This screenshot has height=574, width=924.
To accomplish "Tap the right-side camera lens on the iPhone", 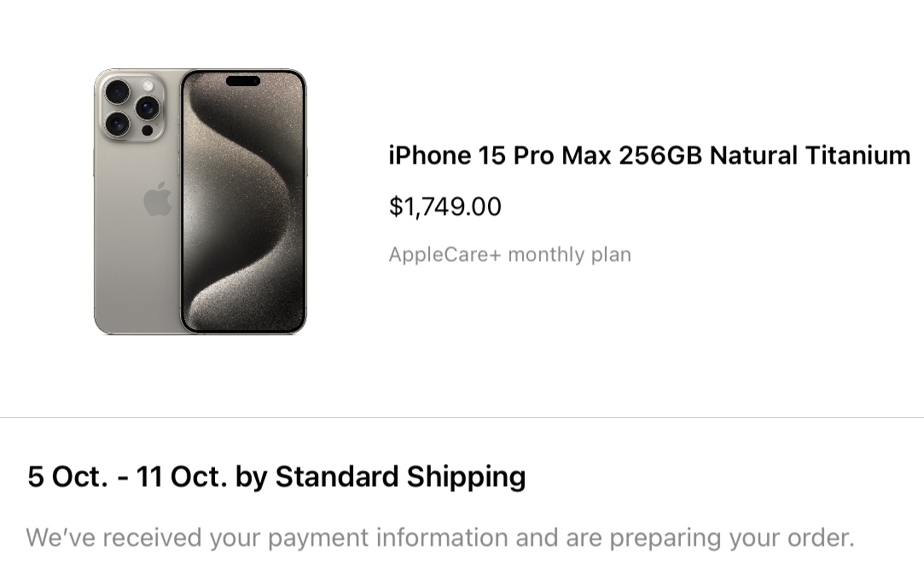I will (x=148, y=107).
